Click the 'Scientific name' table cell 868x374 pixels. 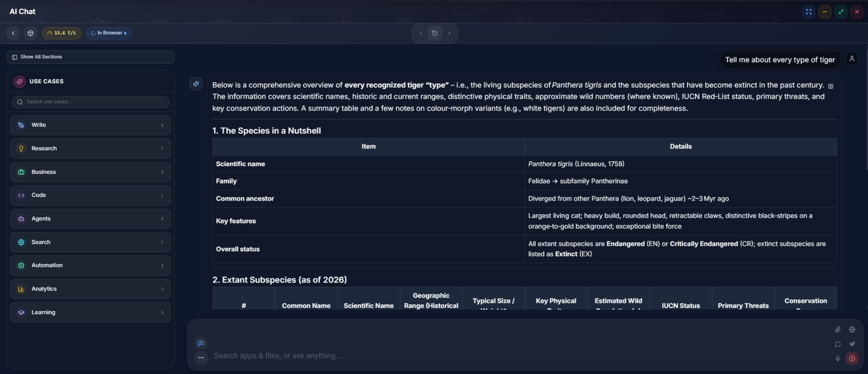[x=369, y=164]
